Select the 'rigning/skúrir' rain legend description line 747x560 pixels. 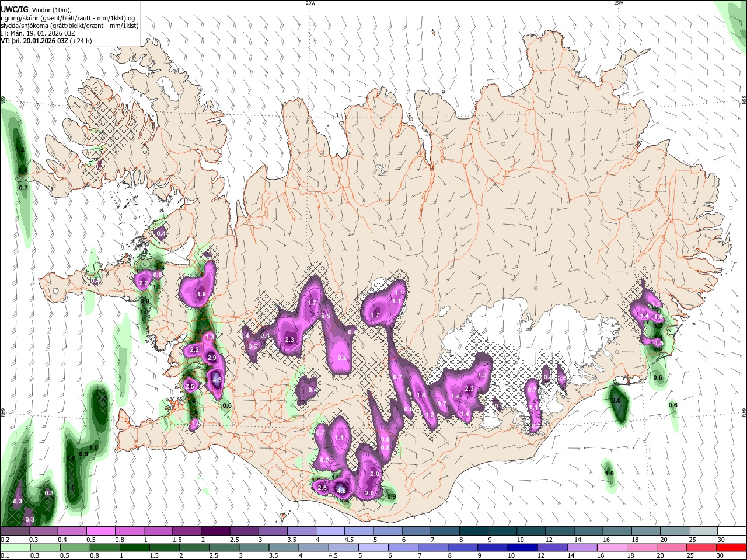tap(69, 18)
